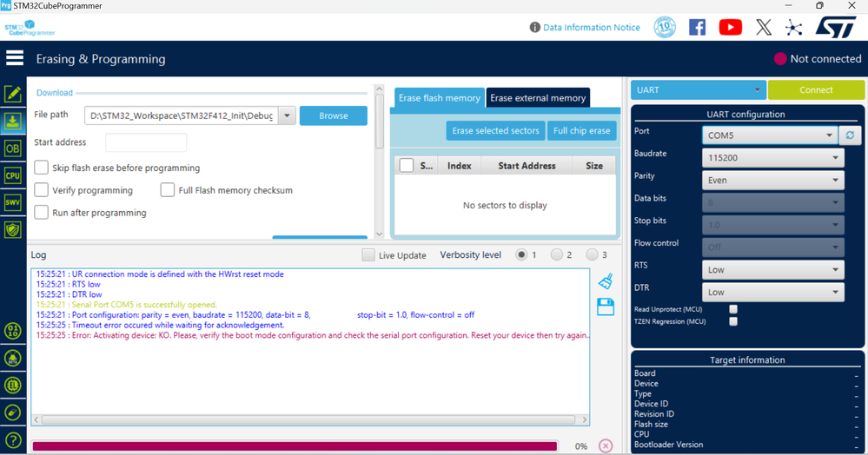Open CPU sidebar icon
The height and width of the screenshot is (455, 868).
[13, 175]
